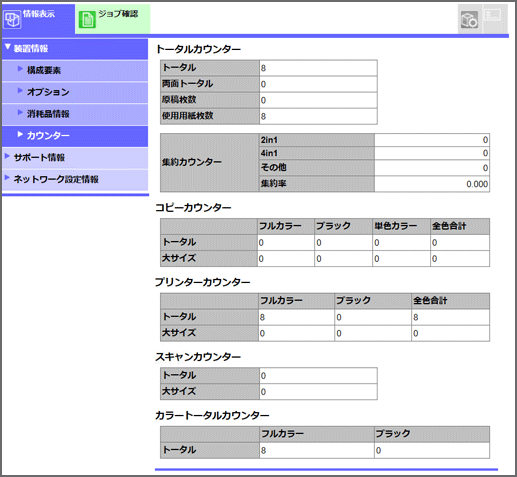Select the 情報表示 tab
517x477 pixels.
point(38,19)
